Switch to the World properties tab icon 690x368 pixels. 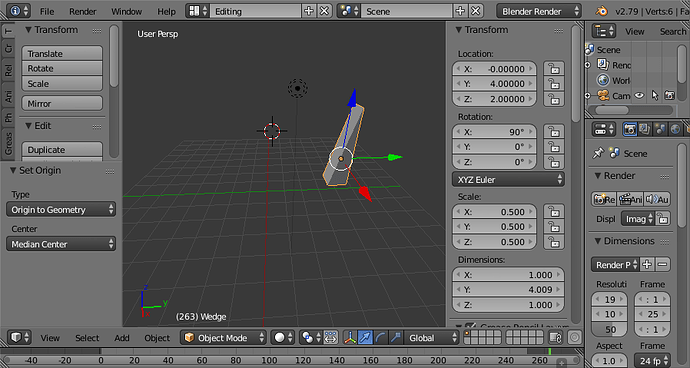(x=675, y=129)
